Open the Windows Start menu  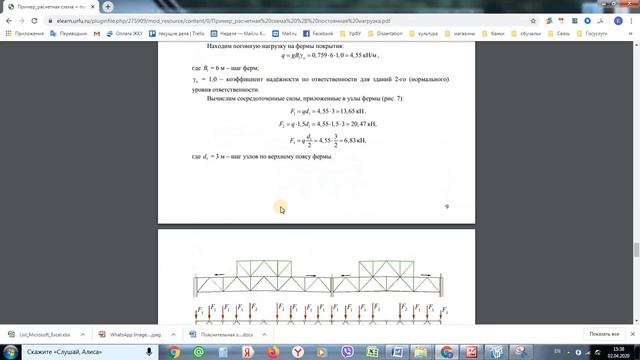click(x=11, y=352)
